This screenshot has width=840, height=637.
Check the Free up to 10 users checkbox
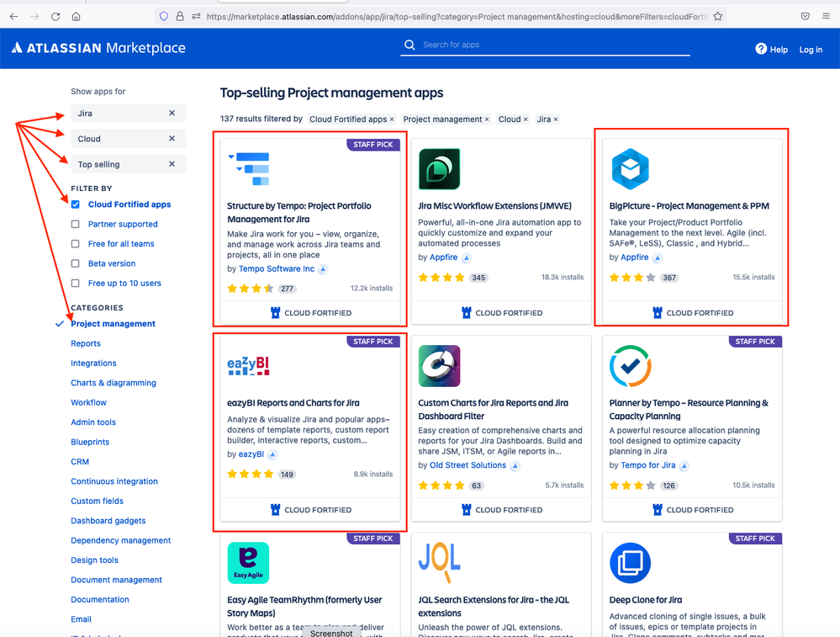(x=76, y=283)
